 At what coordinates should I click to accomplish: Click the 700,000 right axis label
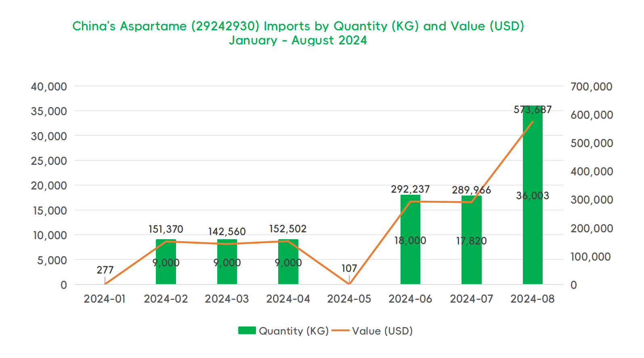coord(591,86)
